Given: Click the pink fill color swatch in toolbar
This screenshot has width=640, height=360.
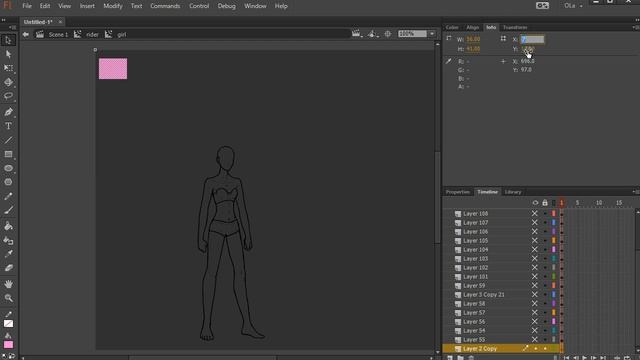Looking at the screenshot, I should point(8,345).
